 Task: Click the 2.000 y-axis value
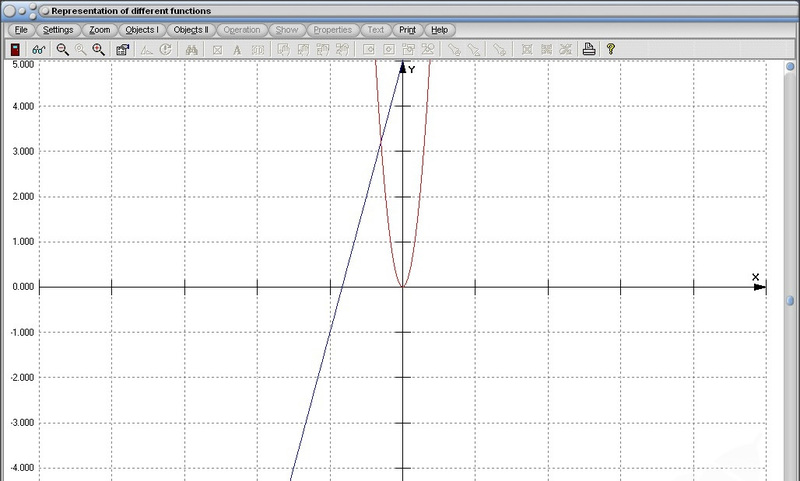point(23,197)
